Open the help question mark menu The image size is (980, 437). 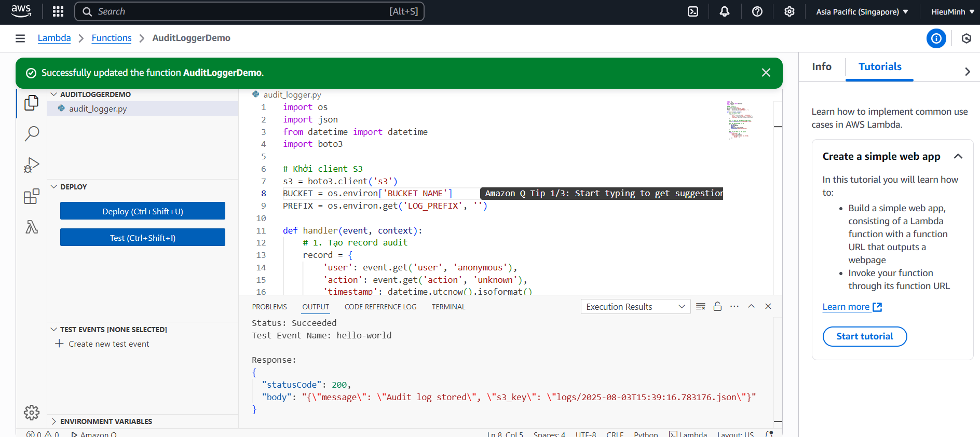tap(757, 11)
